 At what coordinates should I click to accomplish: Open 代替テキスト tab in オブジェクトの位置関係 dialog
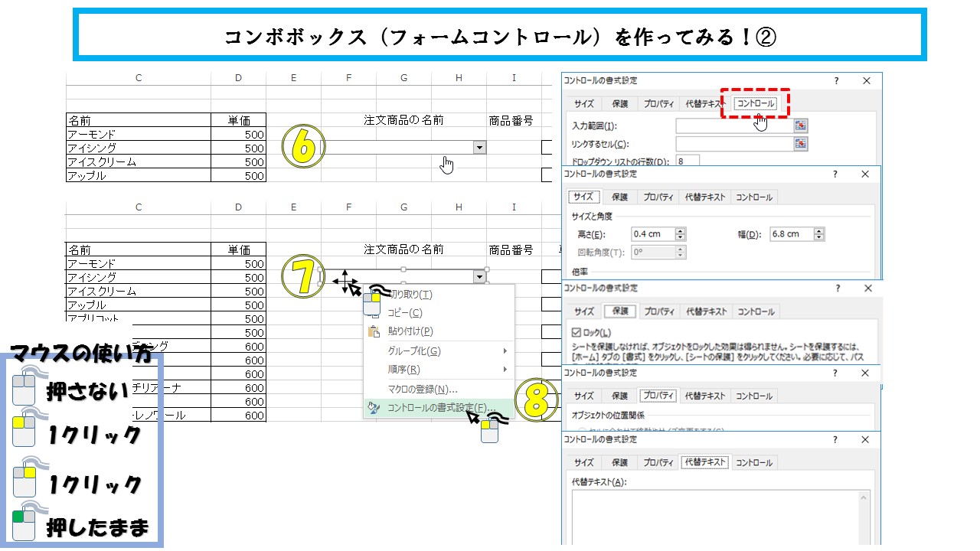click(x=705, y=396)
